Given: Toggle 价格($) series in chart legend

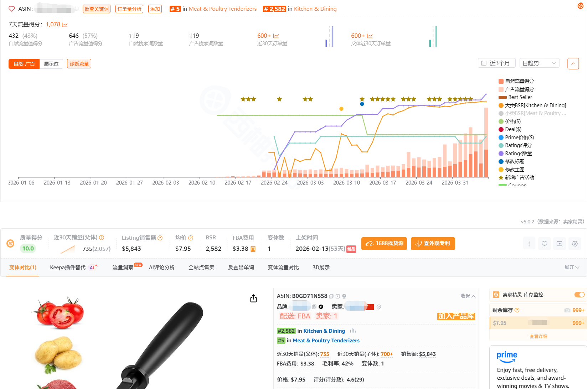Looking at the screenshot, I should (512, 121).
